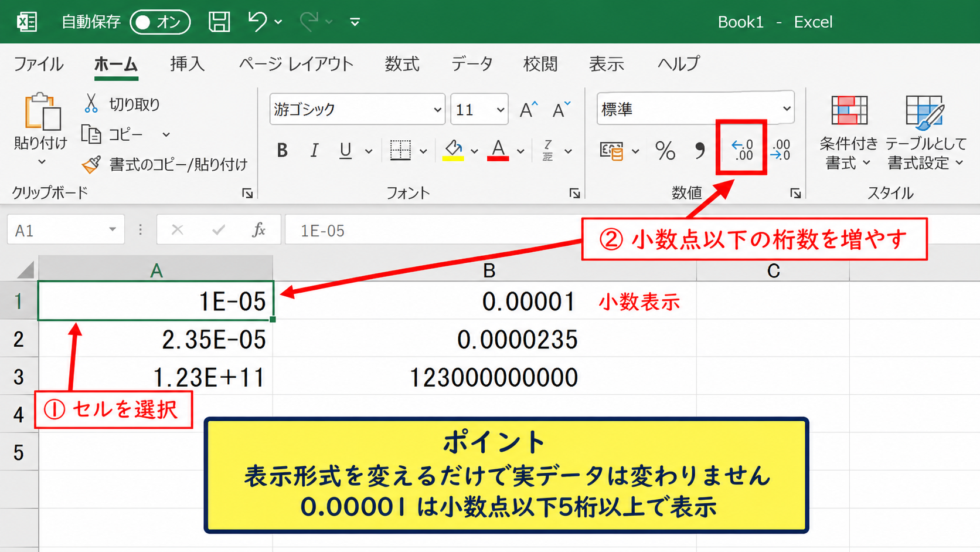The height and width of the screenshot is (552, 980).
Task: Switch to the ホーム tab
Action: point(115,64)
